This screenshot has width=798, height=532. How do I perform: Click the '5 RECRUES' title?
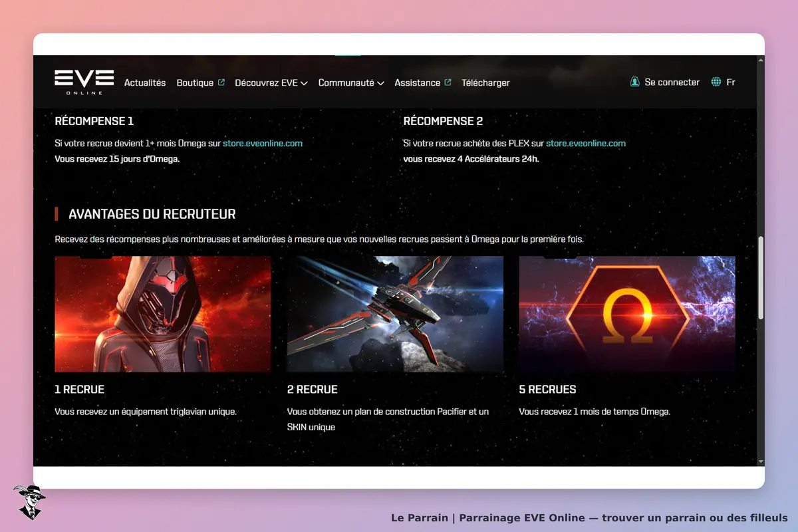pyautogui.click(x=548, y=389)
